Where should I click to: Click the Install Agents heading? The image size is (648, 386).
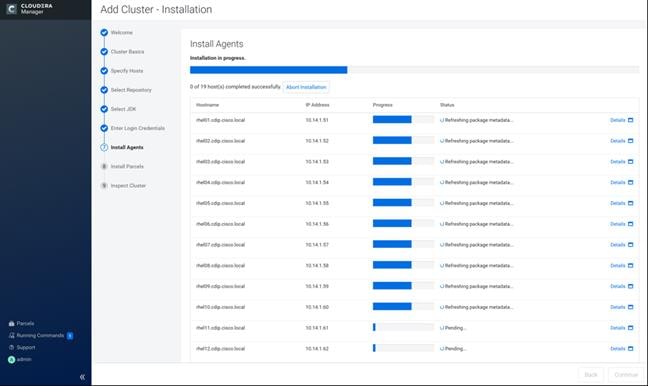(217, 44)
